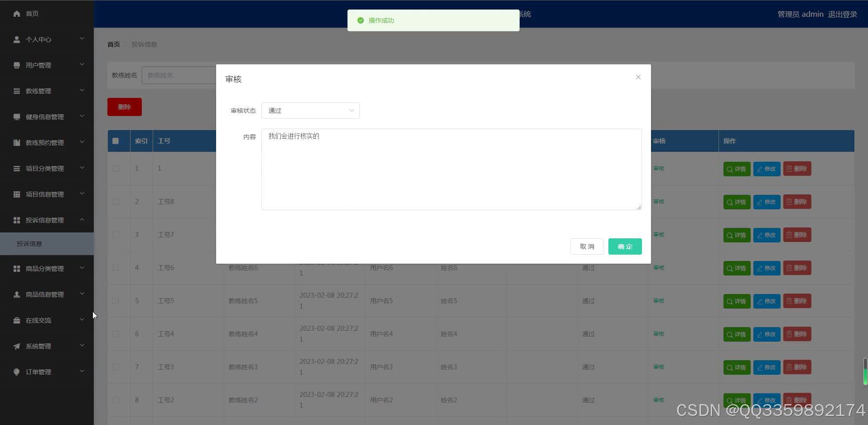This screenshot has height=425, width=868.
Task: Expand 健身信息管理 menu chevron
Action: 82,116
